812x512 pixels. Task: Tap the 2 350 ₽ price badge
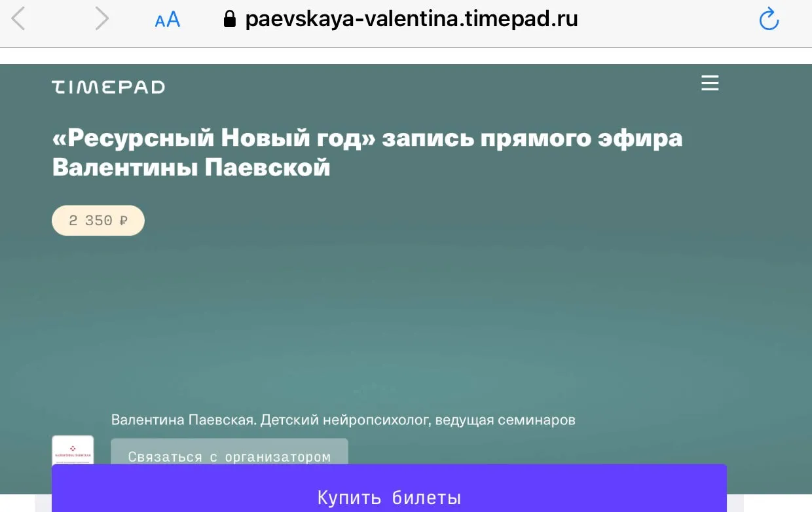[98, 221]
